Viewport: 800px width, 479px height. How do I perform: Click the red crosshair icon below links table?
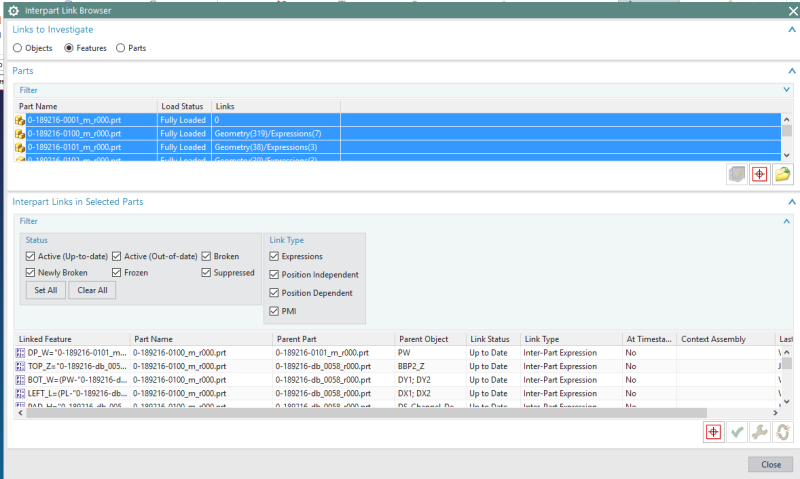click(713, 432)
